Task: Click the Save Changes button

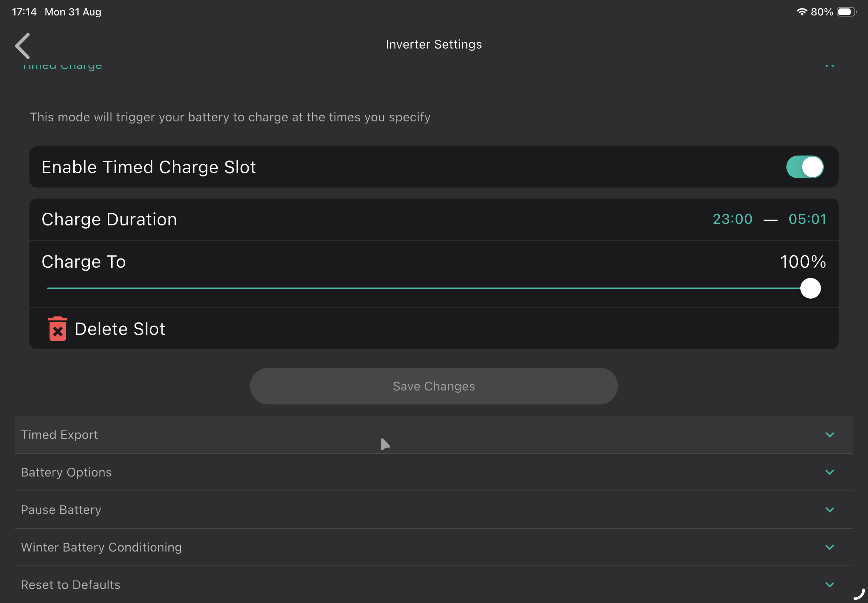Action: coord(434,386)
